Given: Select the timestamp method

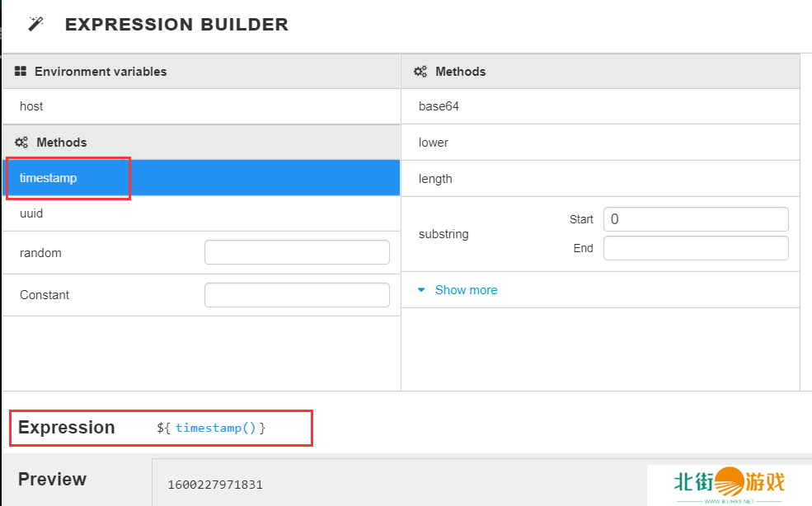Looking at the screenshot, I should [49, 178].
